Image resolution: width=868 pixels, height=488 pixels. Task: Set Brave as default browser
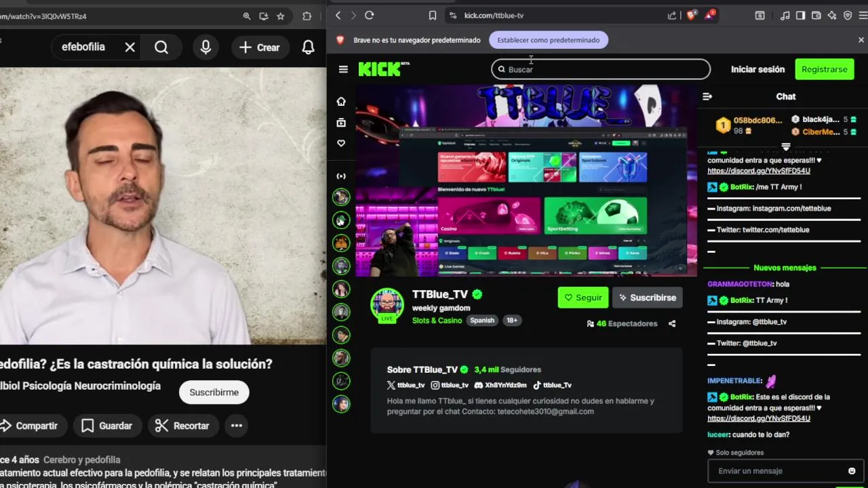pos(549,40)
